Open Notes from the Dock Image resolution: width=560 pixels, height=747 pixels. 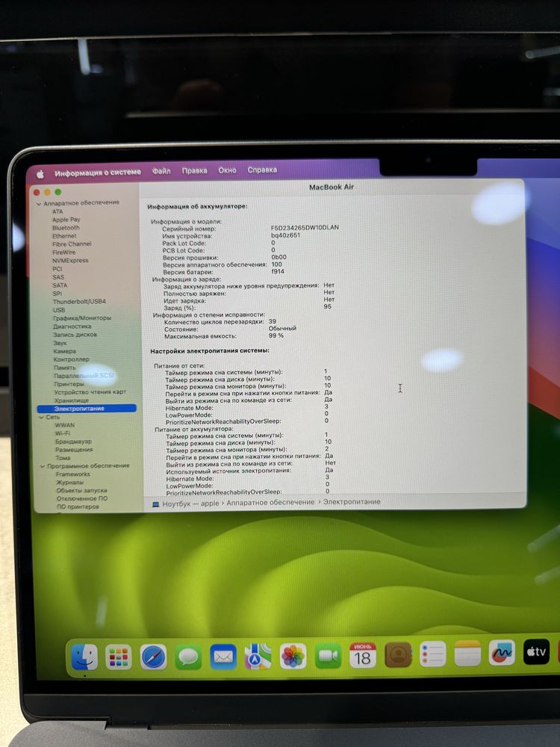[467, 653]
